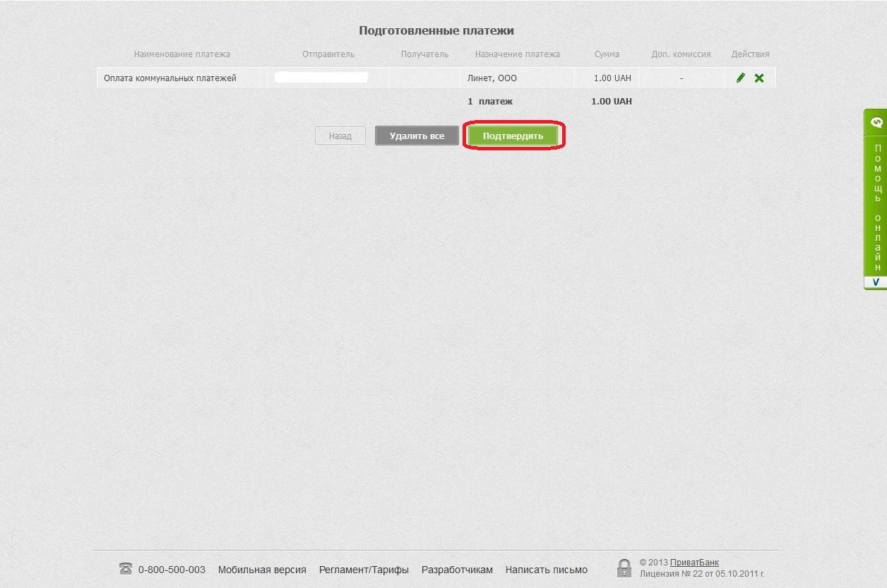This screenshot has width=887, height=588.
Task: Click the phone number 0-800-500-003
Action: [172, 570]
